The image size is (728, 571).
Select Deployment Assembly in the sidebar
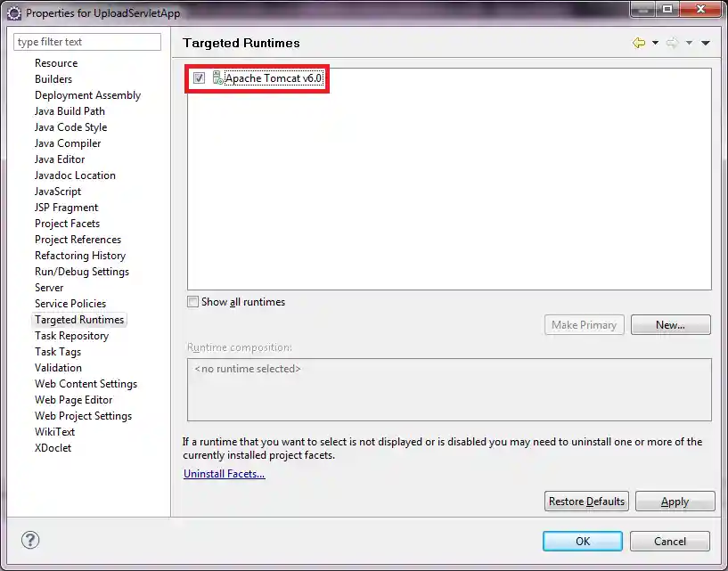pyautogui.click(x=87, y=94)
